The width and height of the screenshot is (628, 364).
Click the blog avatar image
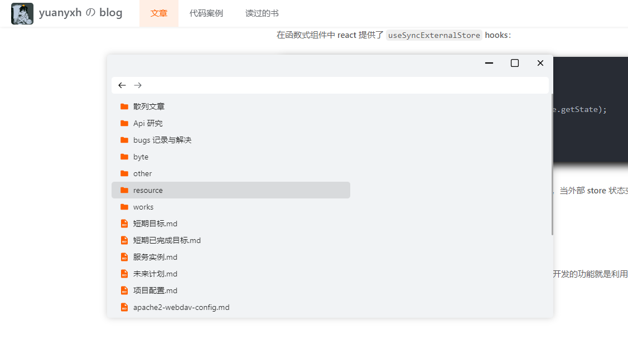[x=22, y=13]
